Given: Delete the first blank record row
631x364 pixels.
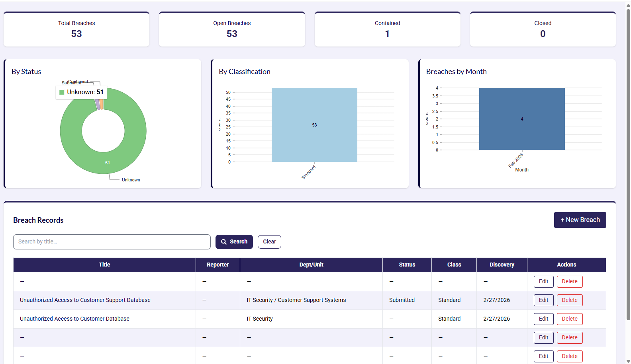Looking at the screenshot, I should tap(569, 282).
